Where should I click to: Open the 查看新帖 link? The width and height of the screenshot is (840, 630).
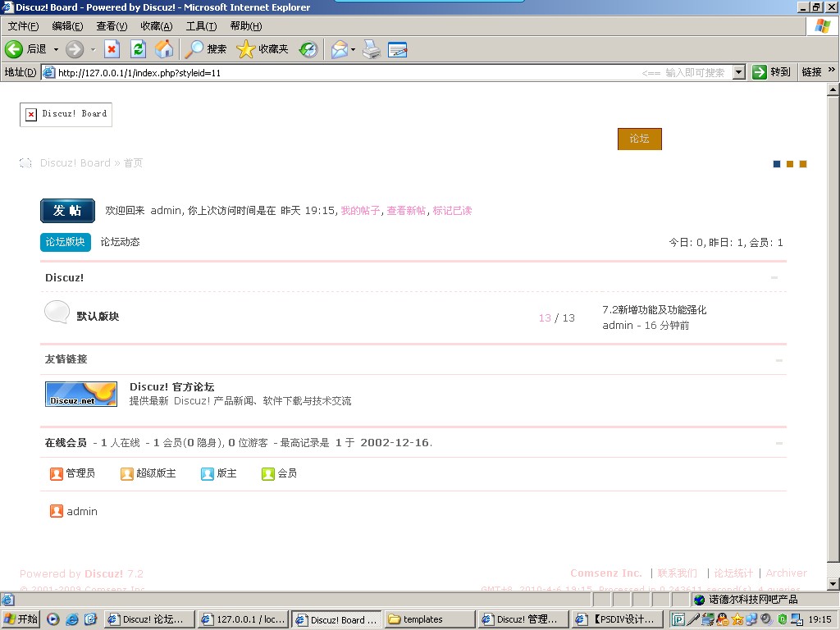click(x=407, y=211)
